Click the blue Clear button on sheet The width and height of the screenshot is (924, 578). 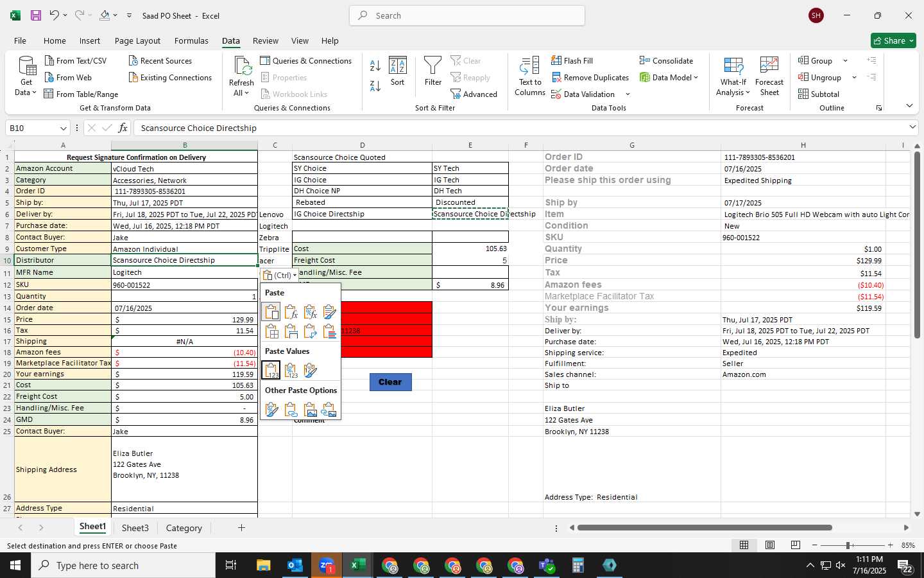(x=390, y=382)
